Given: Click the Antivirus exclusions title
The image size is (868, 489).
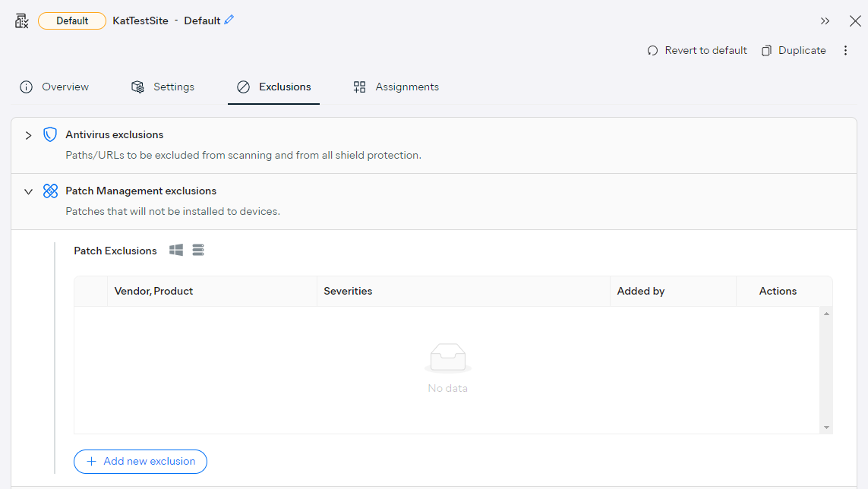Looking at the screenshot, I should click(x=115, y=134).
